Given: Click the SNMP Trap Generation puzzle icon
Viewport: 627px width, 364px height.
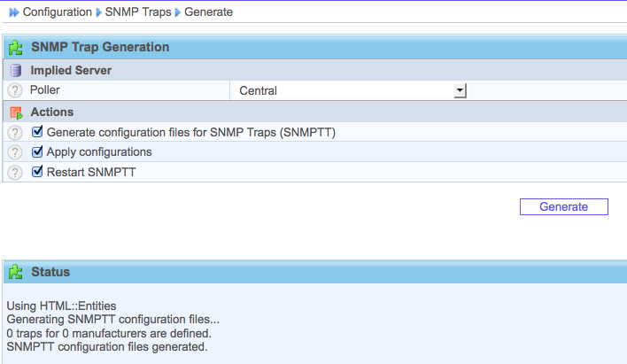Looking at the screenshot, I should pos(15,48).
